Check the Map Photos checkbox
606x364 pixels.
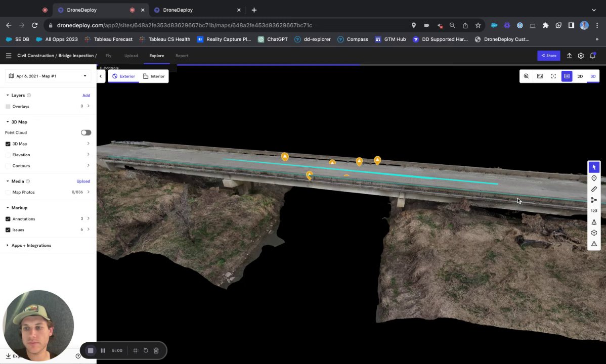(x=8, y=192)
